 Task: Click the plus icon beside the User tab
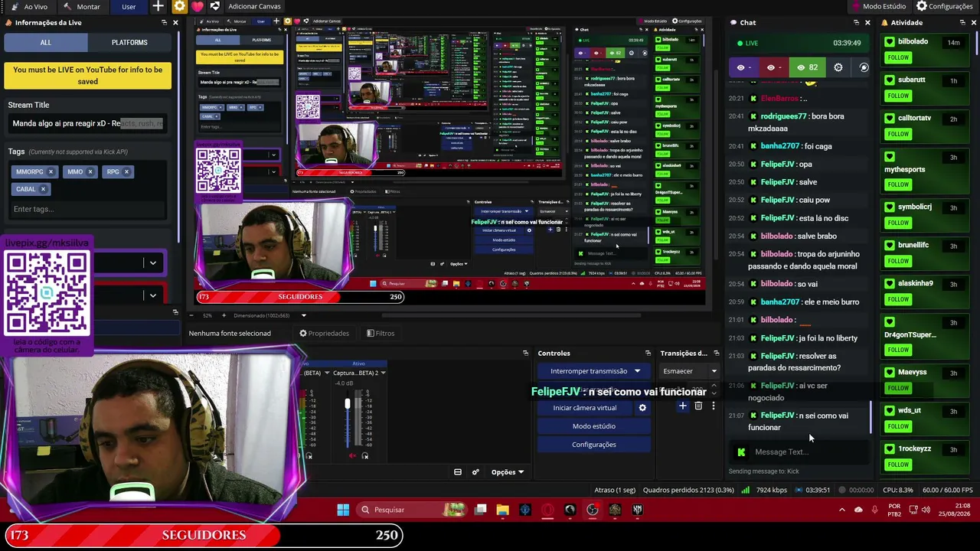pos(158,6)
